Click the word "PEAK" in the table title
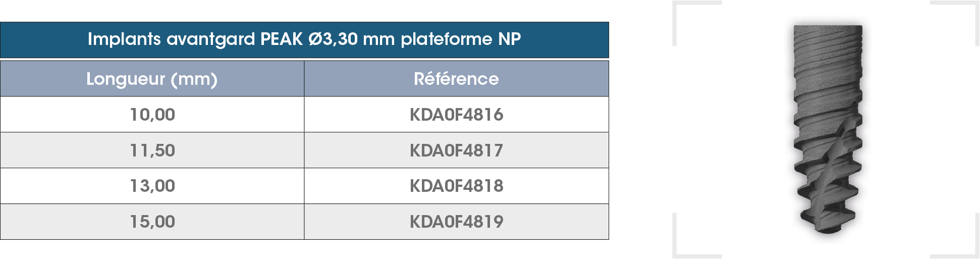Image resolution: width=980 pixels, height=259 pixels. (x=282, y=39)
